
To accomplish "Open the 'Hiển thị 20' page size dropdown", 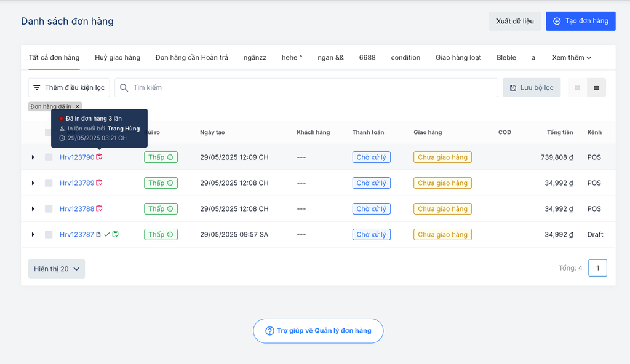I will point(57,269).
